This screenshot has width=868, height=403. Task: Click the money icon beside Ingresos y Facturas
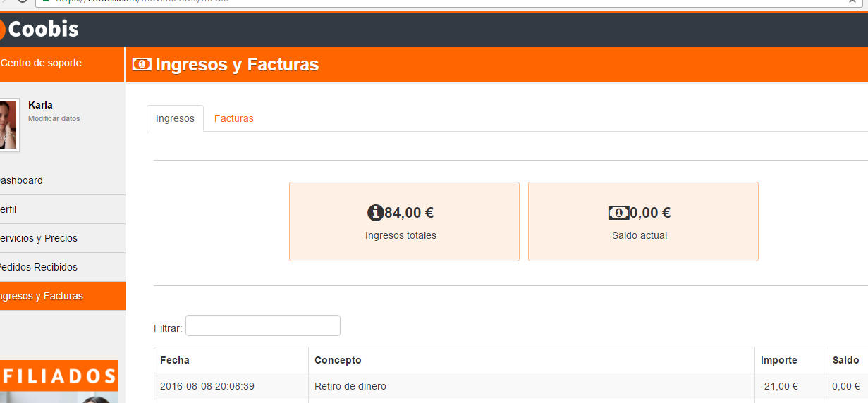(142, 64)
